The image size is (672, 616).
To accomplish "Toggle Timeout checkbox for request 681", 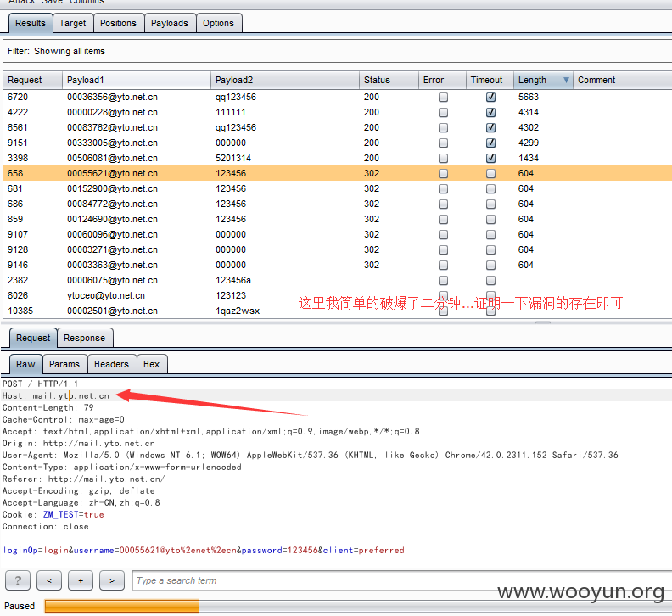I will coord(490,188).
